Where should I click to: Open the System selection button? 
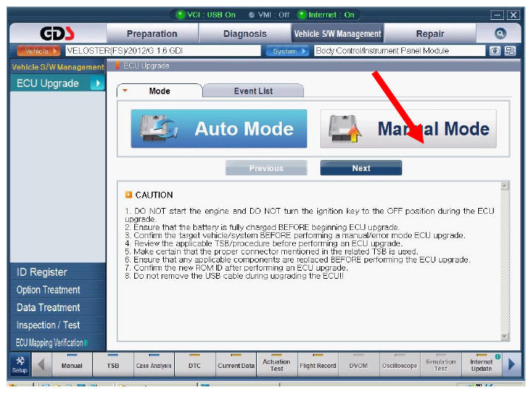[x=287, y=51]
